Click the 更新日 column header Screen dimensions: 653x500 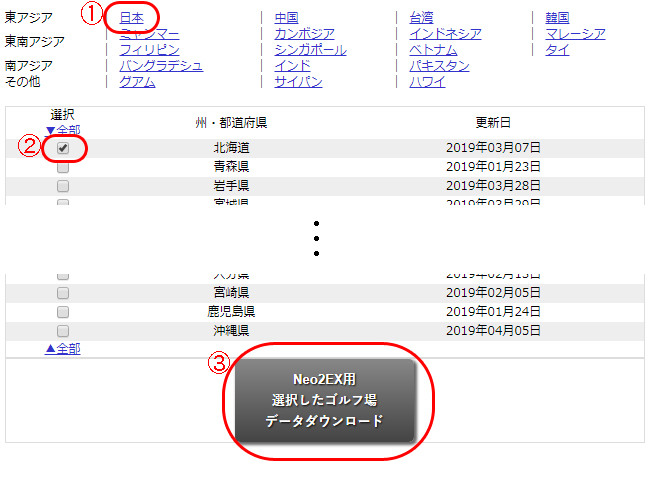493,123
